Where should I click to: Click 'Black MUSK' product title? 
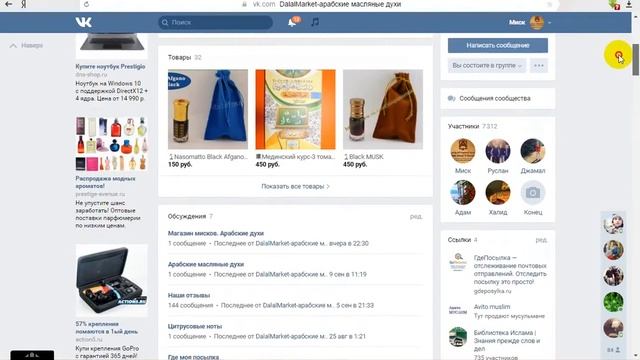[x=366, y=157]
